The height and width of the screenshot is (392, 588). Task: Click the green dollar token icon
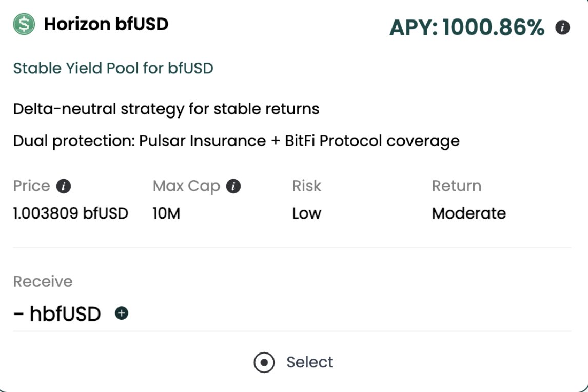click(24, 24)
